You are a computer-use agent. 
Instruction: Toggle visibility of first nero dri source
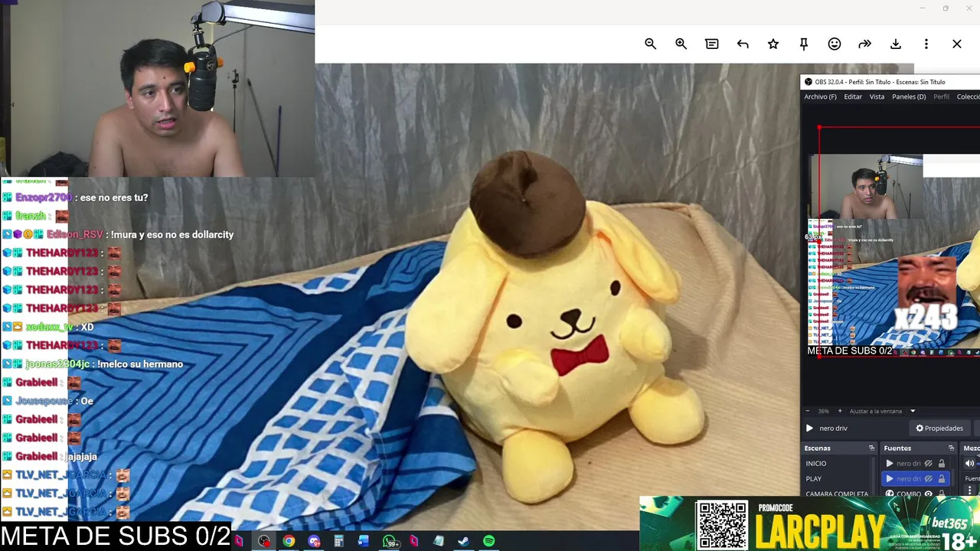(x=929, y=463)
